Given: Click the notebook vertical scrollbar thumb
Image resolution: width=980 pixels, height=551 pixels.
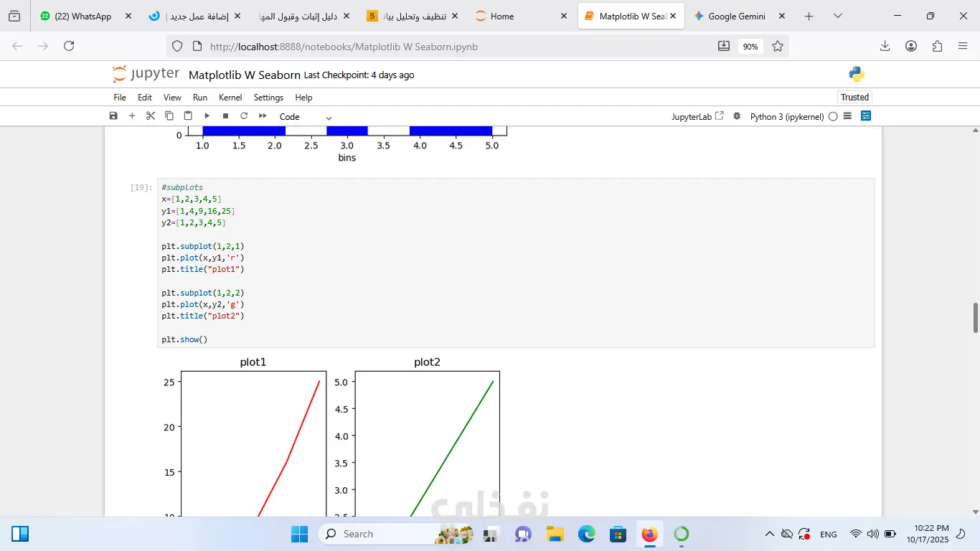Looking at the screenshot, I should tap(976, 318).
